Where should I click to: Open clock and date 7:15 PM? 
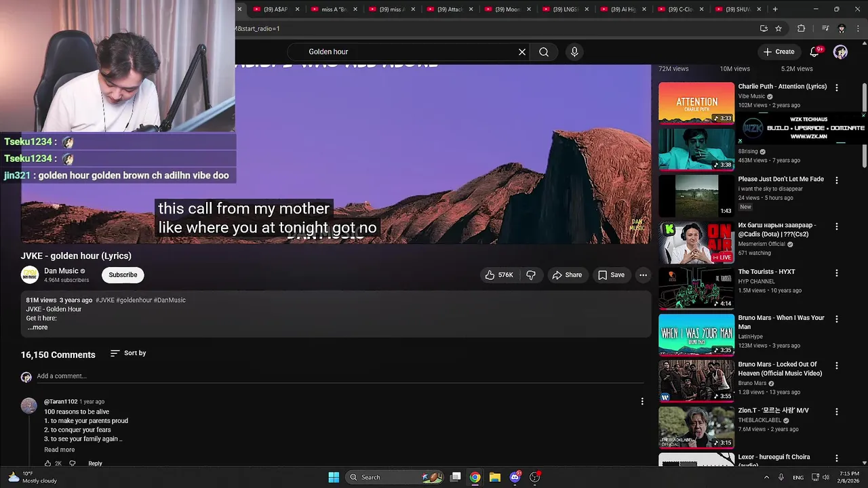tap(849, 477)
